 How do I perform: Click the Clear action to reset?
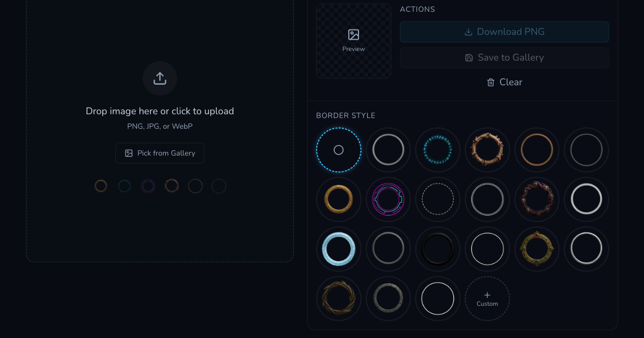coord(504,82)
